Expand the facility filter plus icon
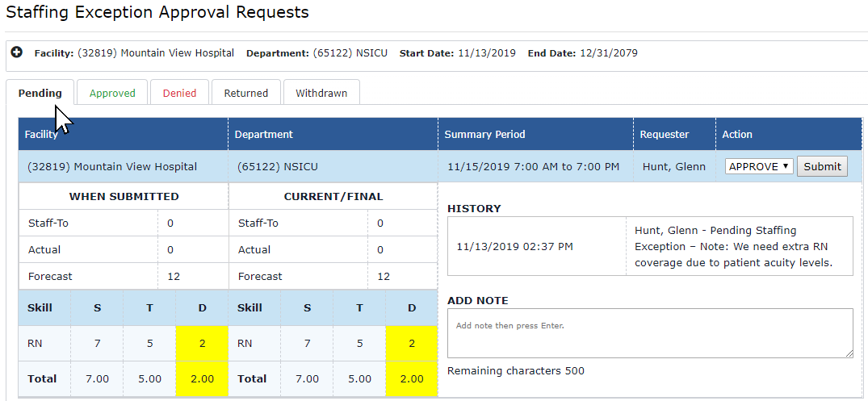This screenshot has width=868, height=401. (16, 52)
